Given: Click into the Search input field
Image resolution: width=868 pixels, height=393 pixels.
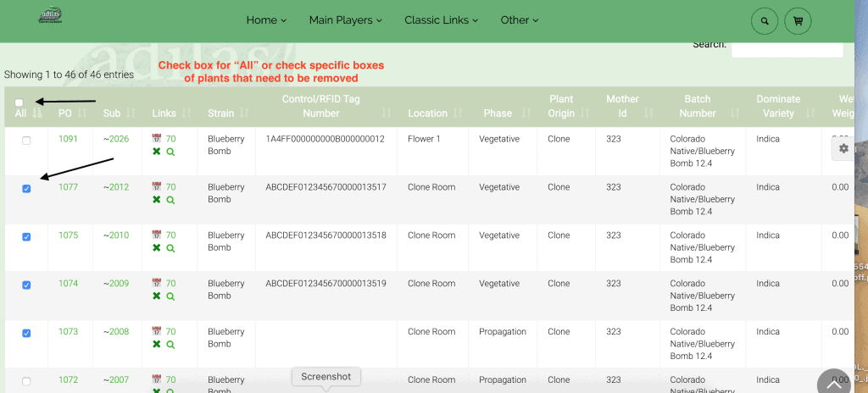Looking at the screenshot, I should pos(787,48).
